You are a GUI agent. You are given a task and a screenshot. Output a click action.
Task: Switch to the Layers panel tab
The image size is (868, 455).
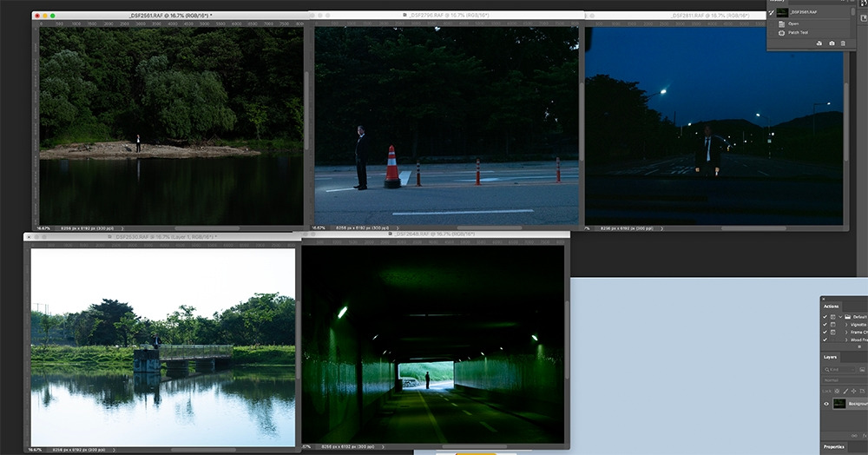pyautogui.click(x=831, y=357)
